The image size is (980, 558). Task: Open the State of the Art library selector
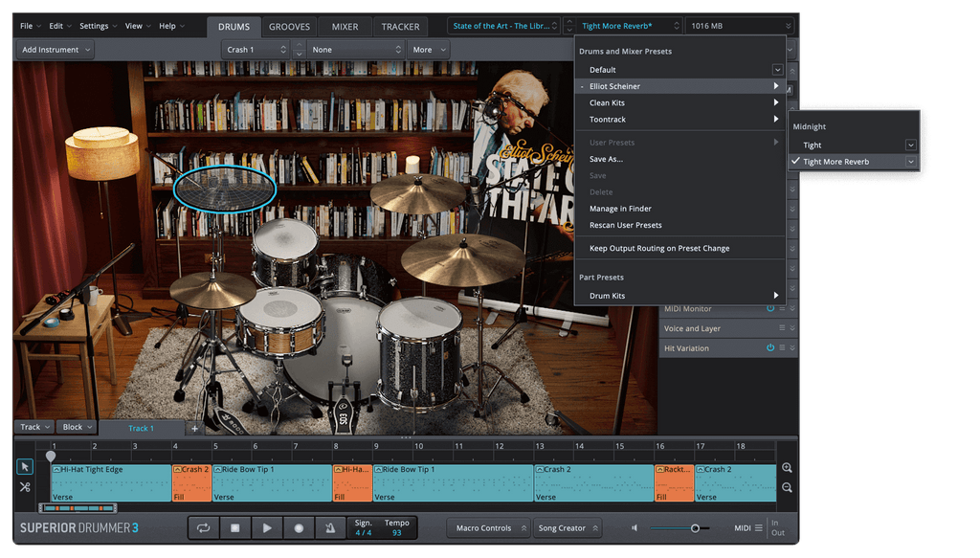[503, 26]
